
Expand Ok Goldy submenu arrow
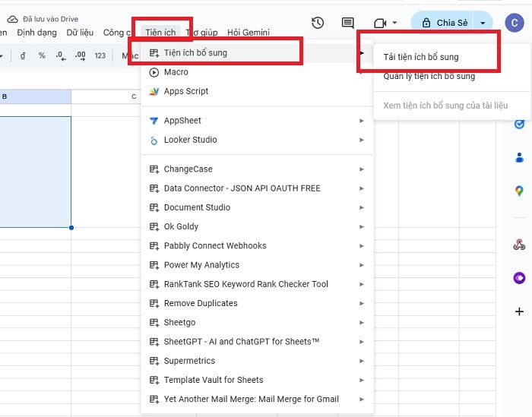coord(362,226)
